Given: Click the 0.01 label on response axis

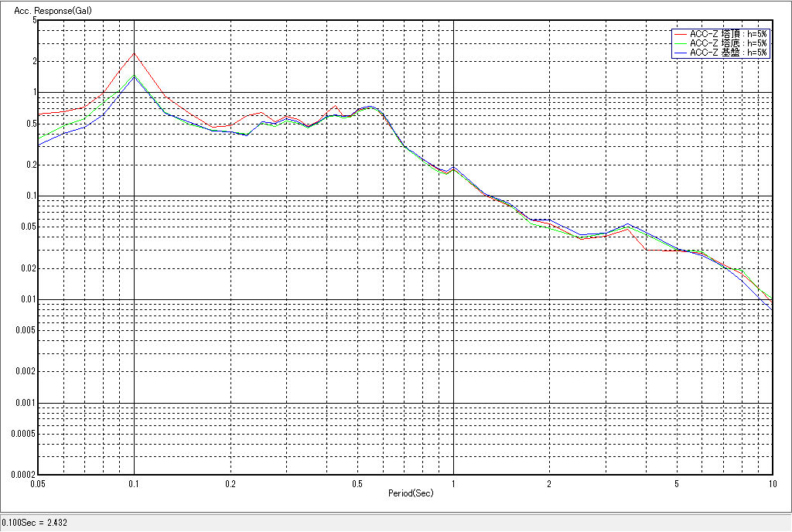Looking at the screenshot, I should click(27, 299).
